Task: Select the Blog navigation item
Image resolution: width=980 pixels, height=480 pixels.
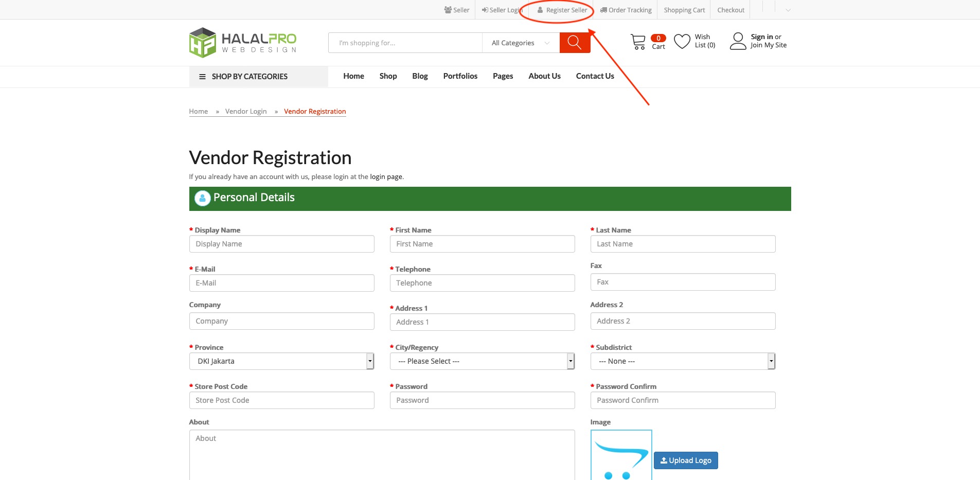Action: pos(420,76)
